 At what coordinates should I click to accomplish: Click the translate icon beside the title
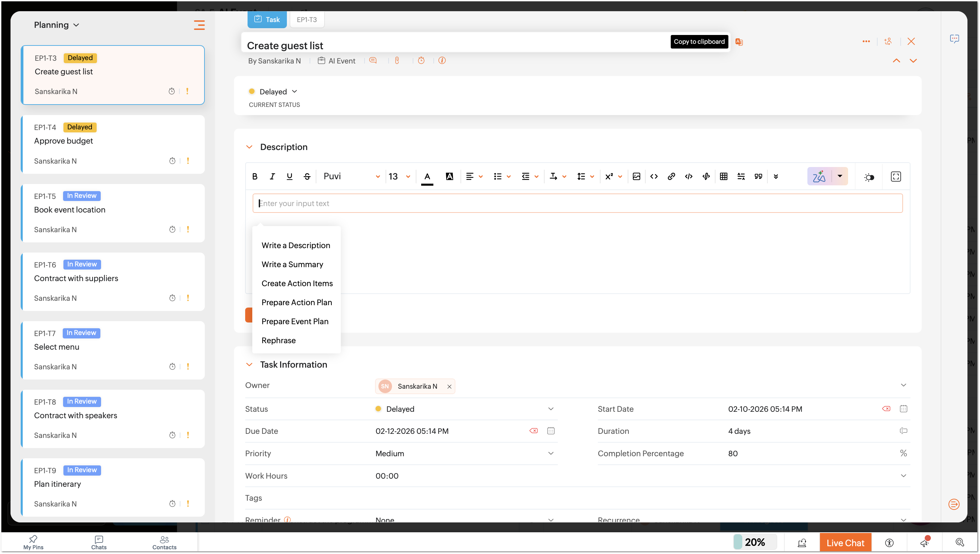click(739, 42)
